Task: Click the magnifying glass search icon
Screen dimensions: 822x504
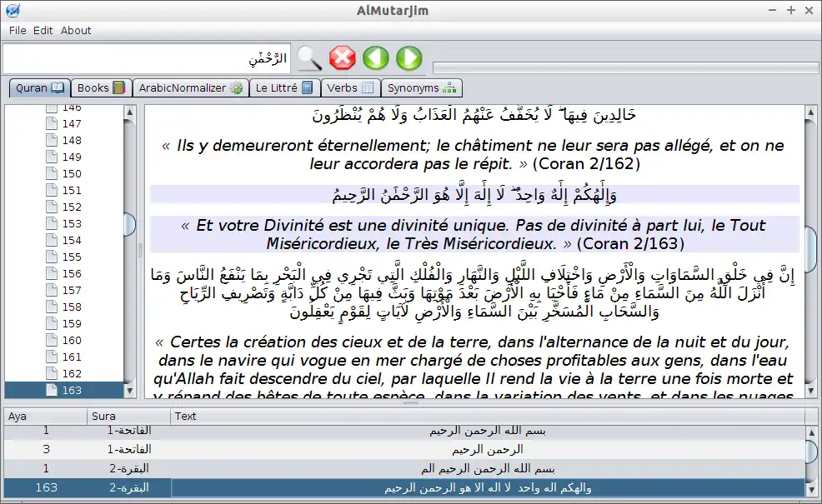Action: (309, 58)
